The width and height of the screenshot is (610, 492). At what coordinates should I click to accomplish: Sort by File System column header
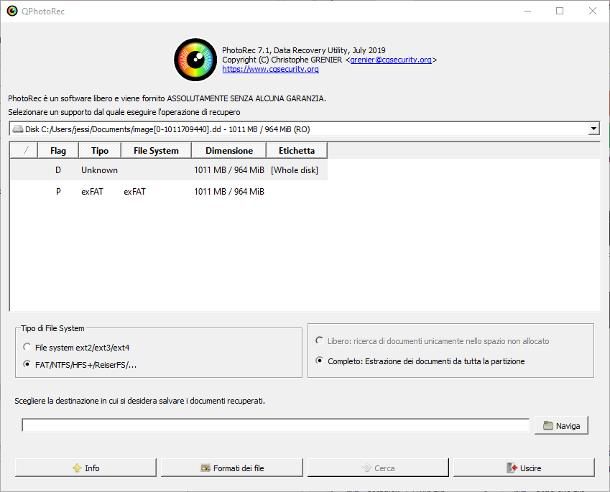pyautogui.click(x=156, y=151)
